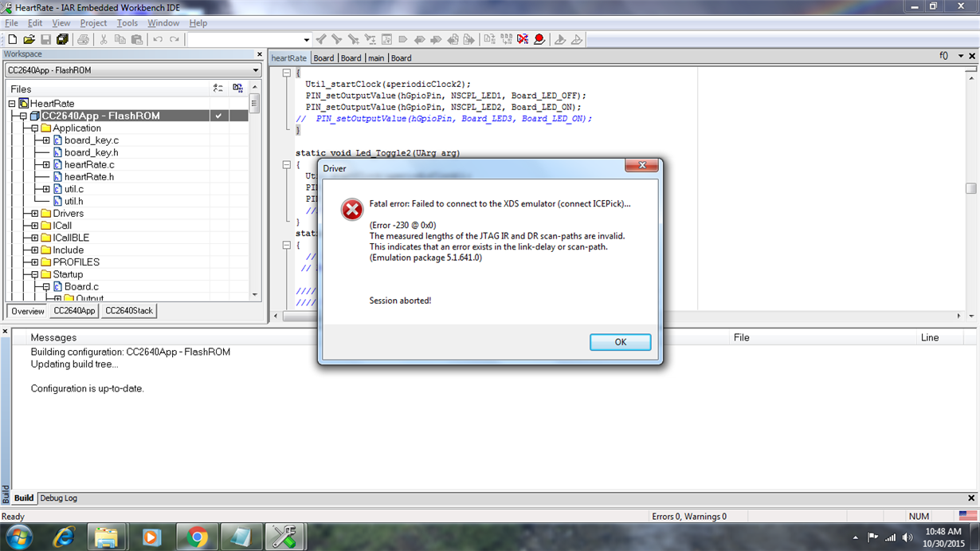Click the rightmost Files column header icon
This screenshot has height=551, width=980.
pyautogui.click(x=237, y=89)
